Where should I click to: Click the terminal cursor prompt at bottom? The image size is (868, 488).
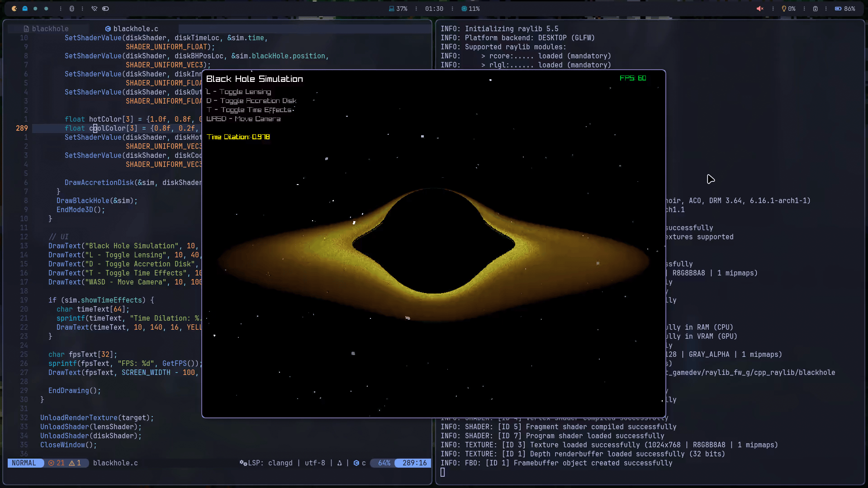(443, 472)
